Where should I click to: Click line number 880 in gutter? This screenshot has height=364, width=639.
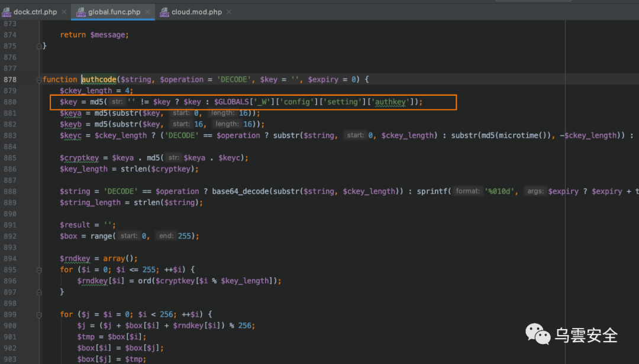[10, 102]
